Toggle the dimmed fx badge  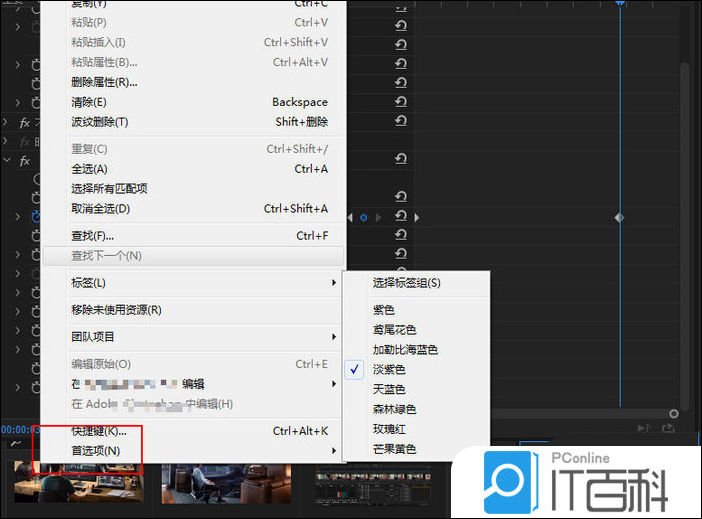(x=24, y=142)
